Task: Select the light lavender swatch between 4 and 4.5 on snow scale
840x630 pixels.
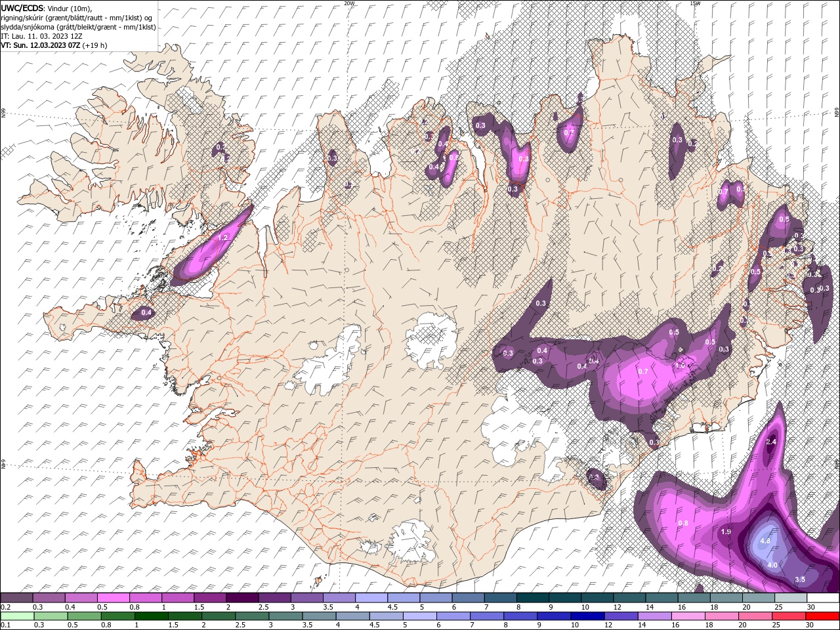Action: (x=370, y=598)
